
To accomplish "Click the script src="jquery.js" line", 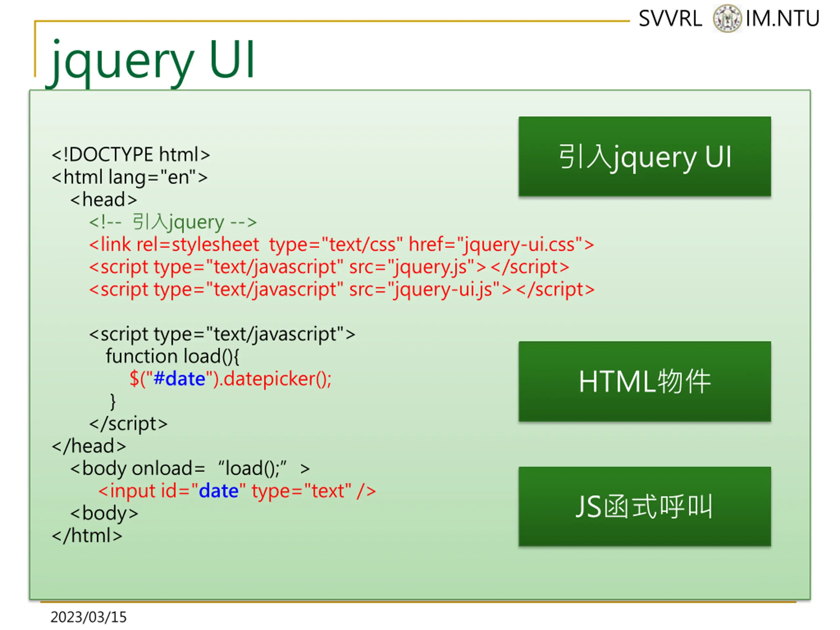I will (x=329, y=267).
